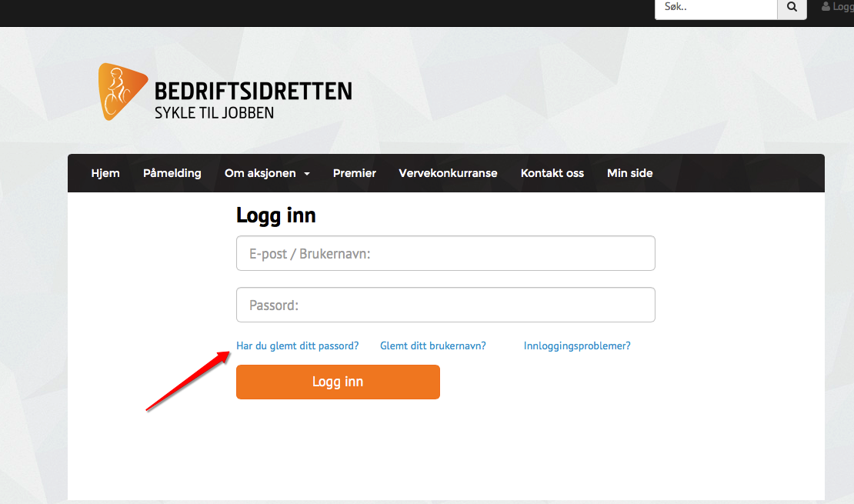The width and height of the screenshot is (854, 504).
Task: Open the "Glemt ditt brukernavn?" link
Action: click(432, 345)
